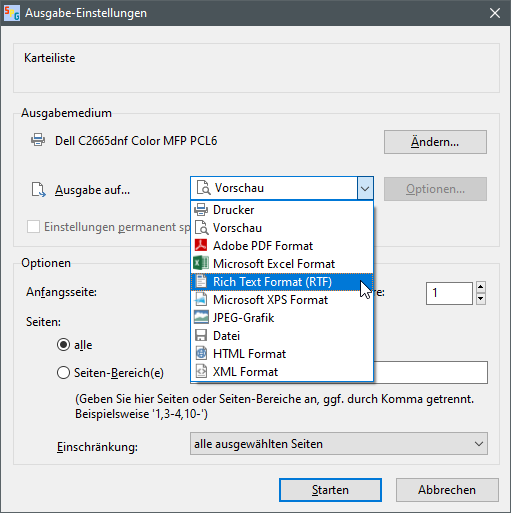Pick the HTML Format globe icon
Screen dimensions: 511x513
pos(201,353)
